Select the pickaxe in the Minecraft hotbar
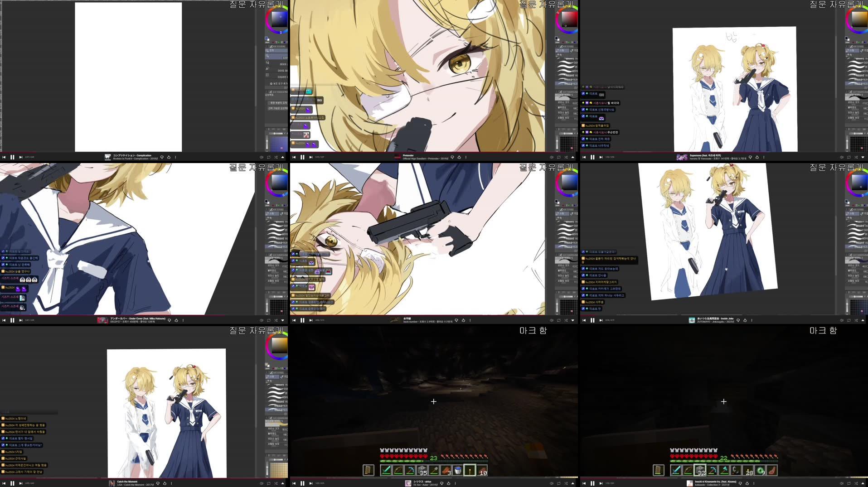This screenshot has height=487, width=868. click(410, 470)
